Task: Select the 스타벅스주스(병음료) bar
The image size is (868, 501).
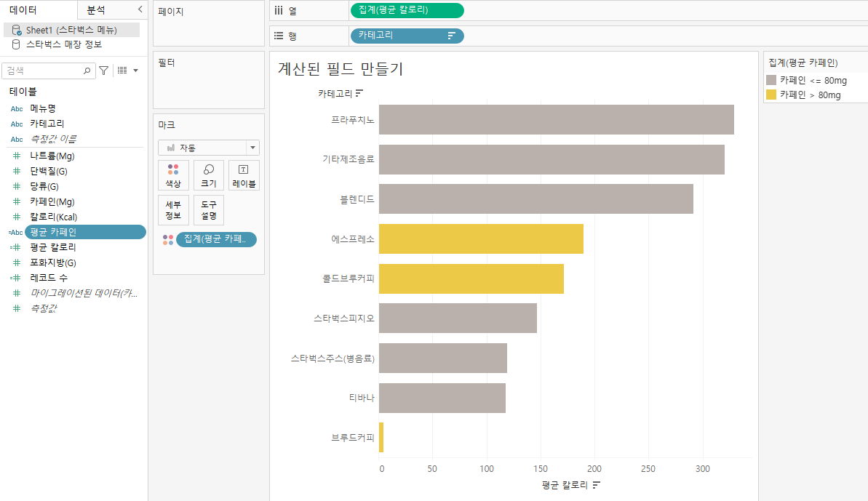Action: click(x=443, y=358)
